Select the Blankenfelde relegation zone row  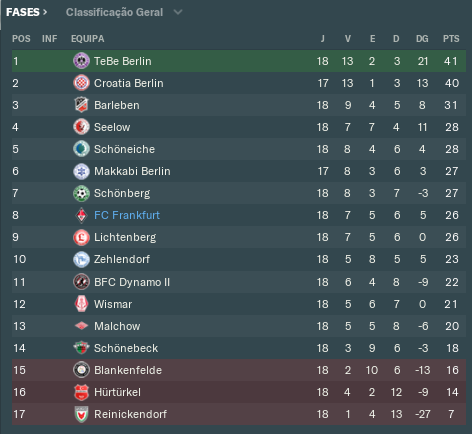[239, 370]
